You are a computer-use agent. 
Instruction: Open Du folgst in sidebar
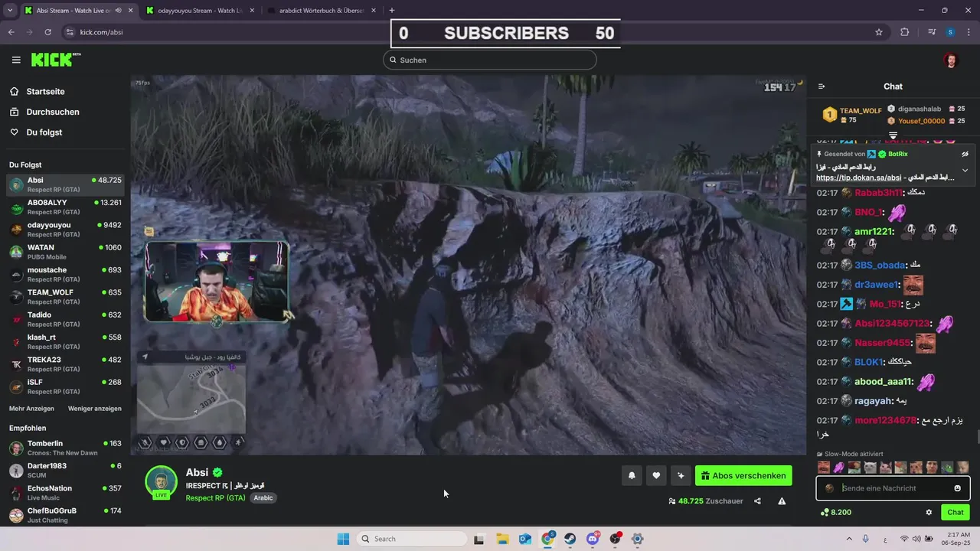click(x=44, y=132)
